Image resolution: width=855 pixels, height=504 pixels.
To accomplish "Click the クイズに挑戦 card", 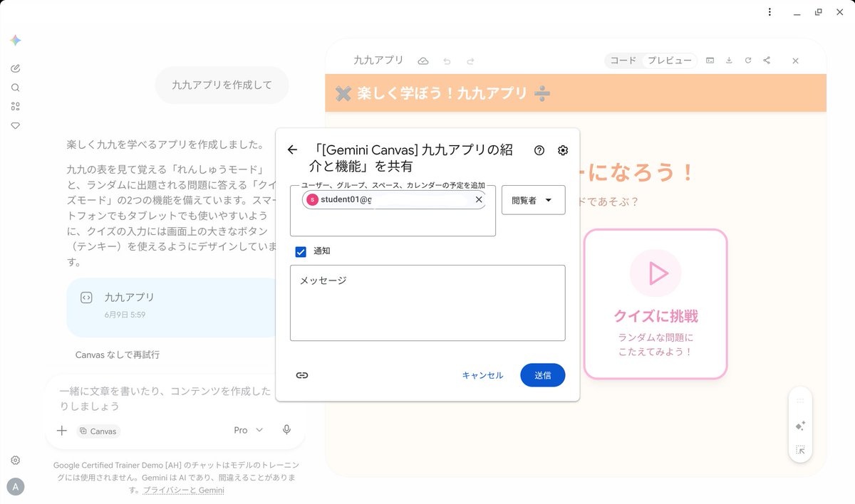I will [x=655, y=304].
